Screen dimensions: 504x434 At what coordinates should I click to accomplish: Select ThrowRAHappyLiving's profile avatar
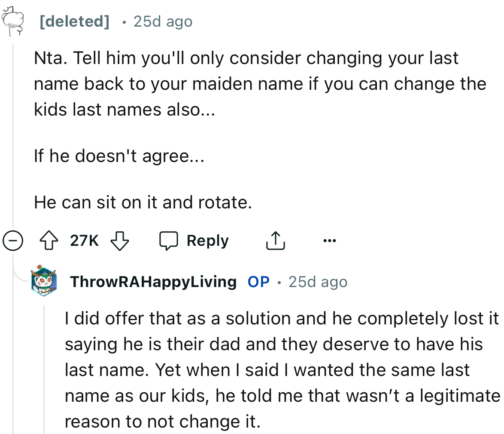tap(44, 282)
